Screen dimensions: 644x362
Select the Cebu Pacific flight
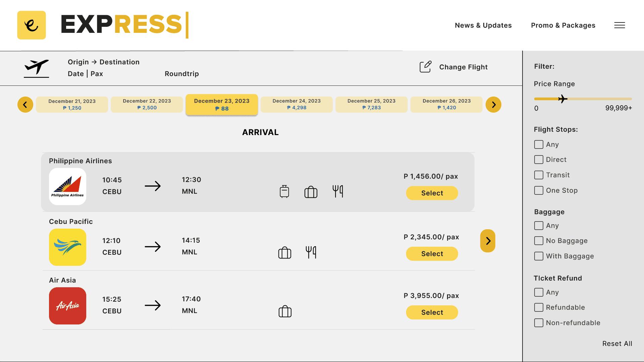432,254
